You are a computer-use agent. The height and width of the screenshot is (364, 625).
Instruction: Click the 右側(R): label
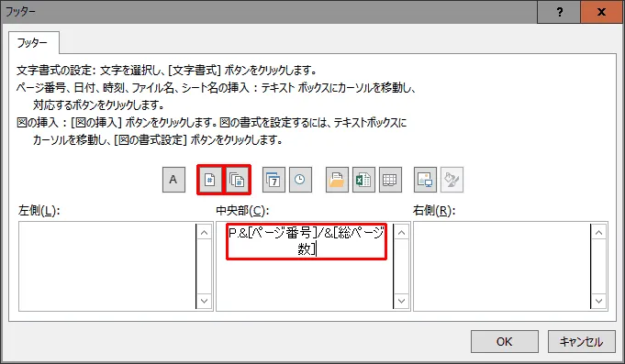[x=434, y=210]
